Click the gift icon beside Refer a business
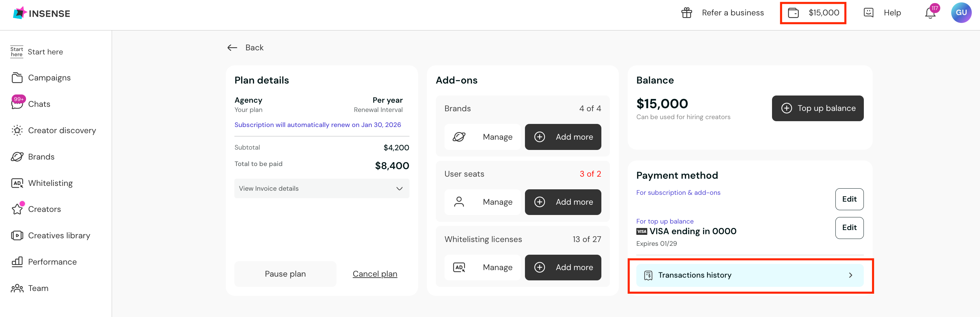This screenshot has width=980, height=317. 686,13
